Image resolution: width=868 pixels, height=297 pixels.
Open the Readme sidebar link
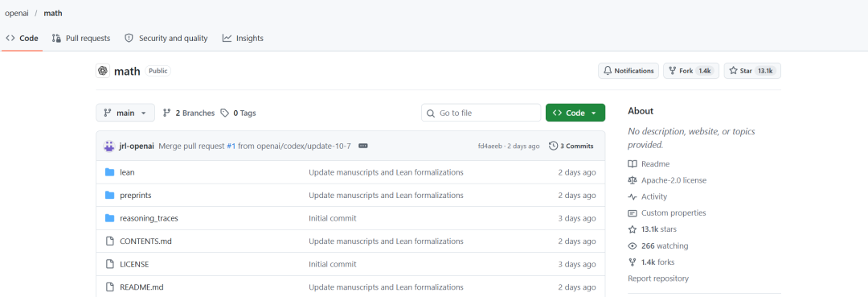pos(649,164)
